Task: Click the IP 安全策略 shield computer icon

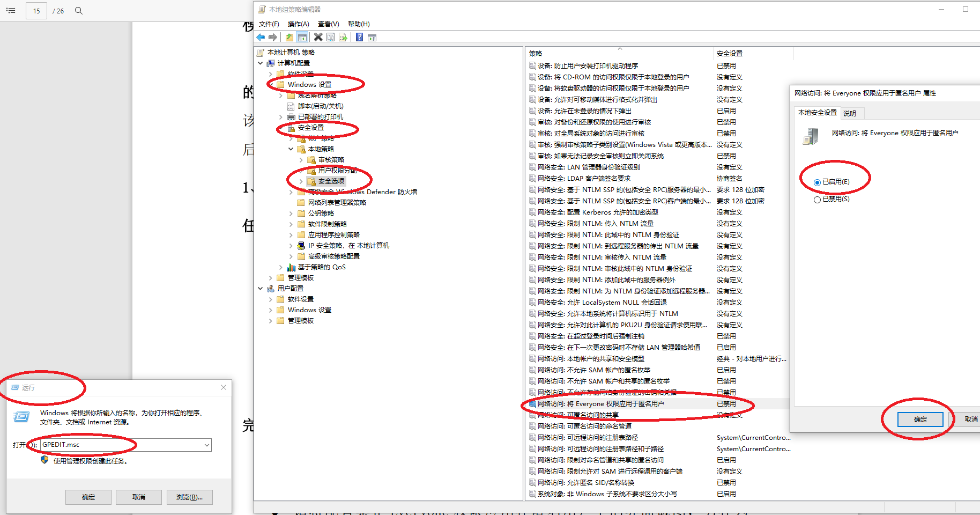Action: [301, 246]
